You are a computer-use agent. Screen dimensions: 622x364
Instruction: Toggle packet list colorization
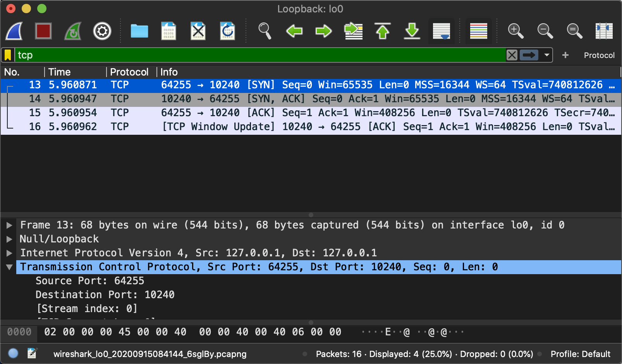pyautogui.click(x=479, y=31)
